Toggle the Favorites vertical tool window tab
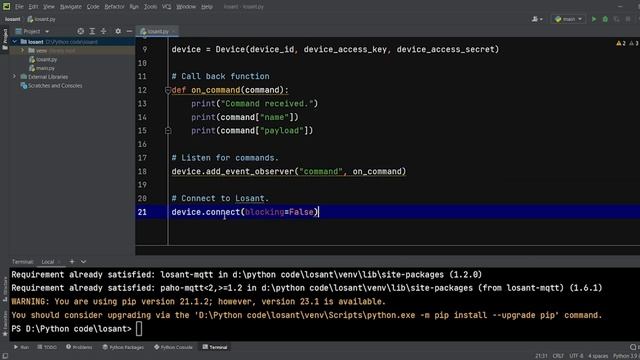Screen dimensions: 640x360 5,324
